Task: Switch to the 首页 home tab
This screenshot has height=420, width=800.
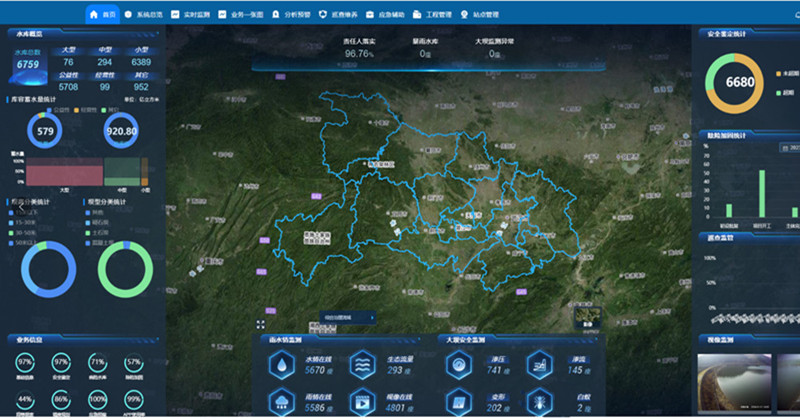Action: (x=103, y=15)
